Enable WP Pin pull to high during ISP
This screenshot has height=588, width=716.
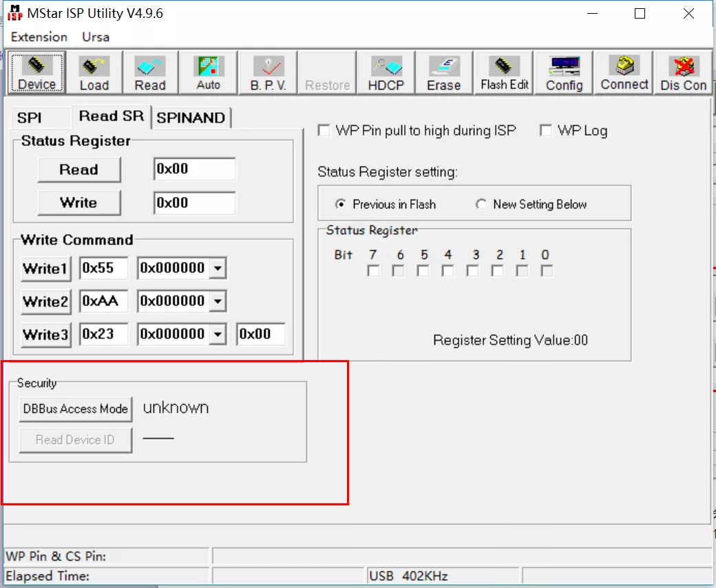(324, 131)
